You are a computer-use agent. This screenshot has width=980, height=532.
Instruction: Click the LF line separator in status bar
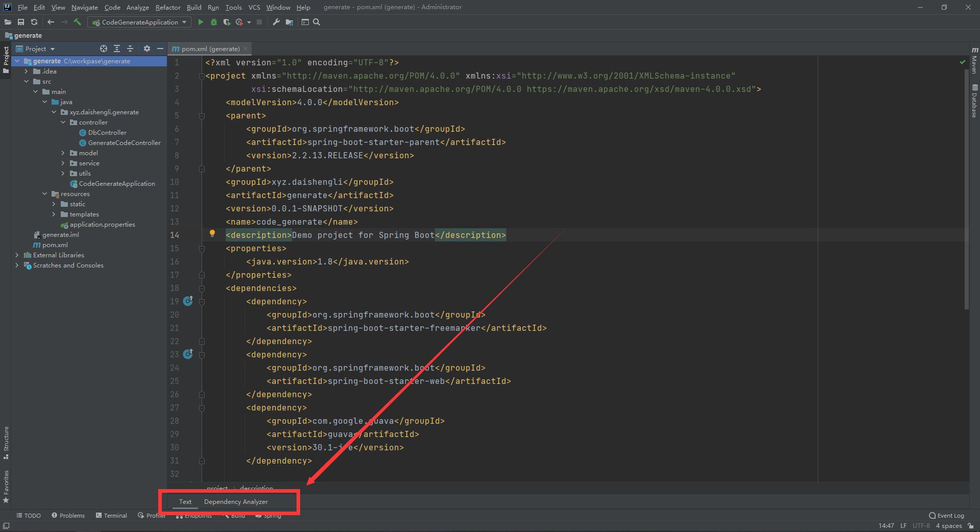tap(903, 526)
